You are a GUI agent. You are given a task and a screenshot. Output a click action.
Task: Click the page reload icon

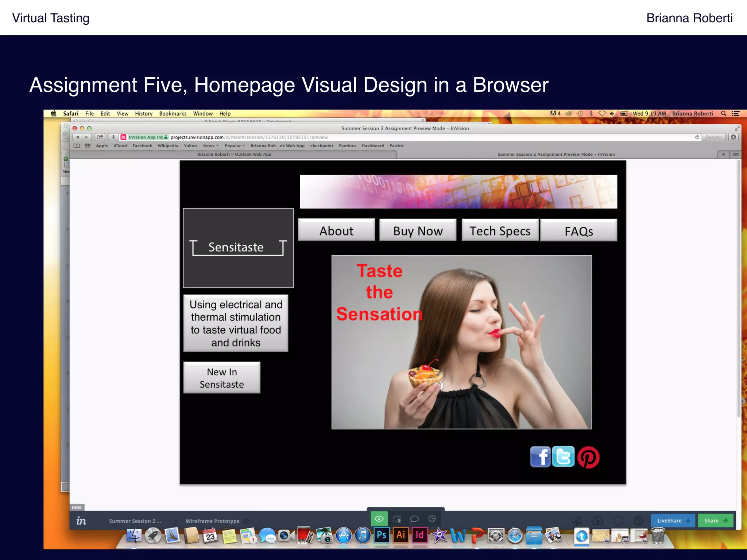coord(697,137)
